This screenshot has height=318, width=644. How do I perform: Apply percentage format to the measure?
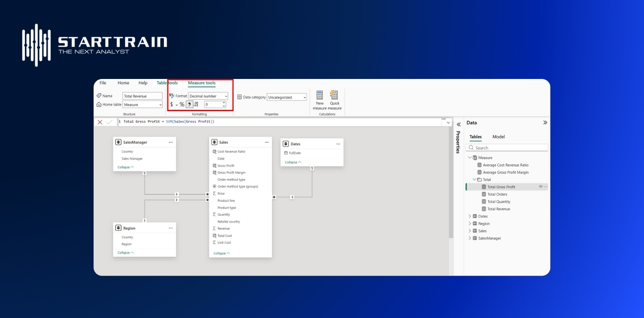tap(182, 104)
